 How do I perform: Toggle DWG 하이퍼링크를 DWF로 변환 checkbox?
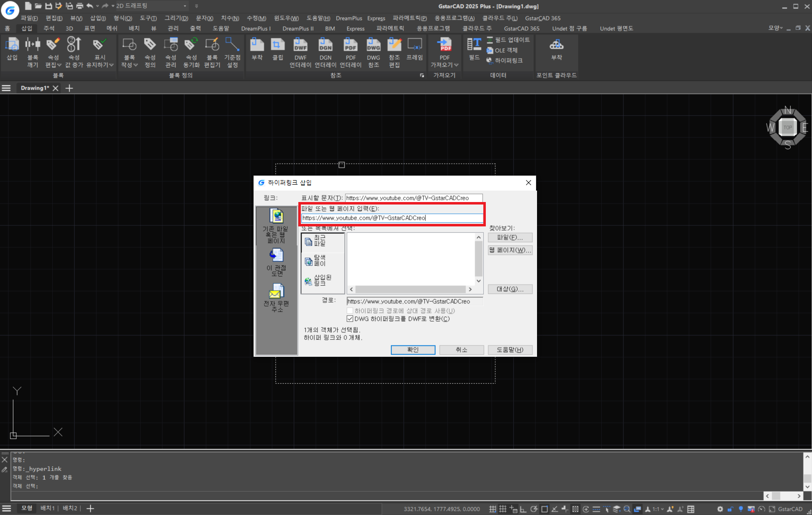tap(350, 319)
